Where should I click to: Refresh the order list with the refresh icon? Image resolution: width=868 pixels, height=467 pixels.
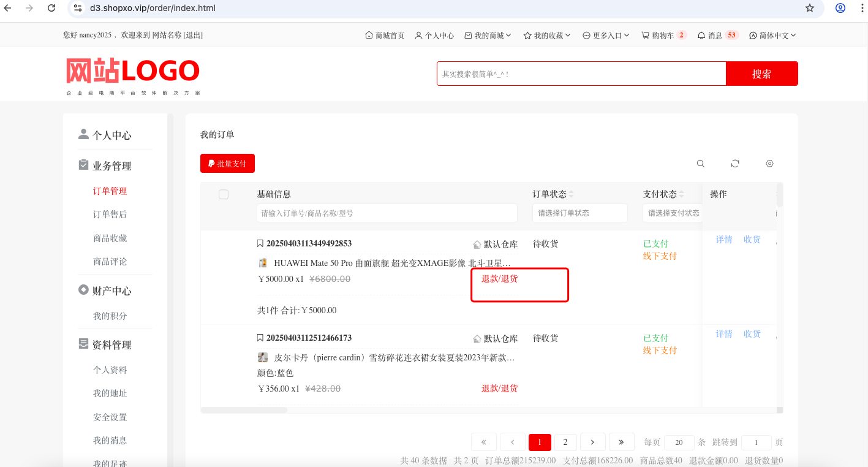(735, 164)
